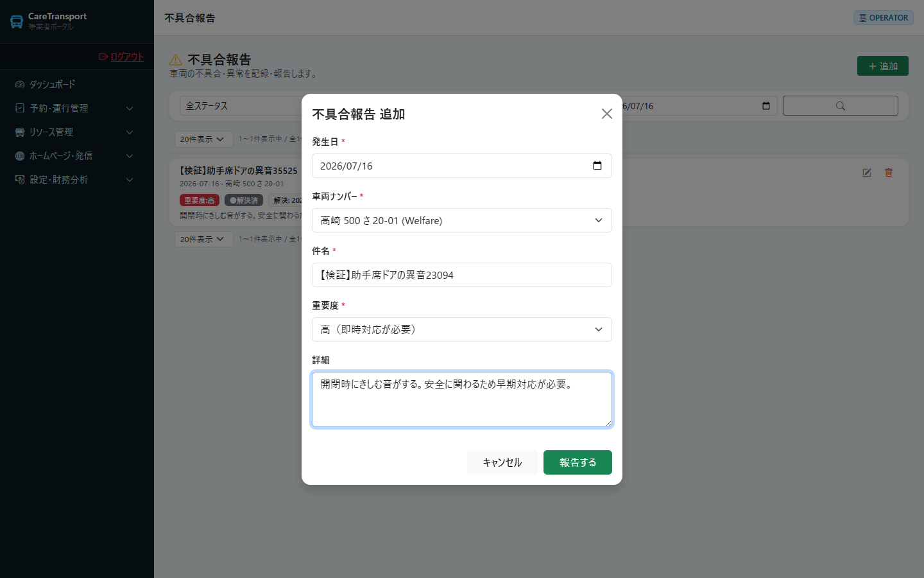Focus the 詳細 textarea

point(462,399)
